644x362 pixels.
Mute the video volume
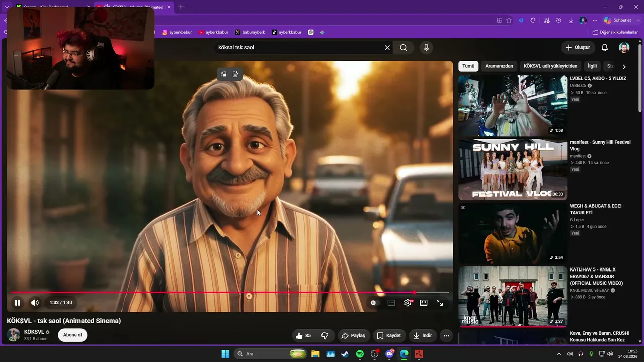click(35, 303)
